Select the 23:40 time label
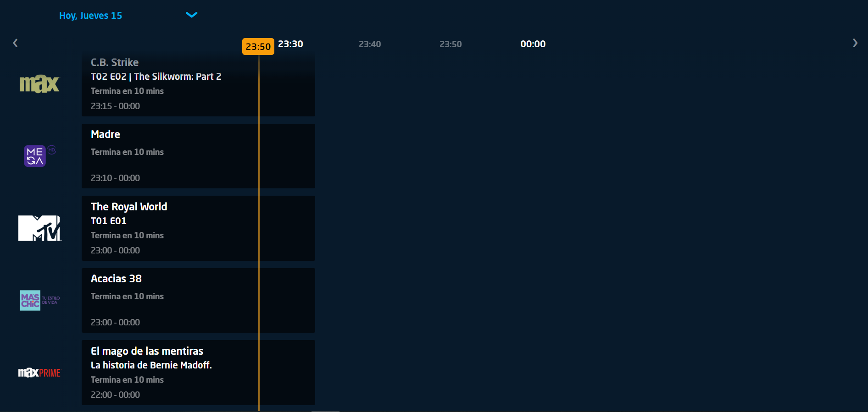Viewport: 868px width, 412px height. point(370,44)
